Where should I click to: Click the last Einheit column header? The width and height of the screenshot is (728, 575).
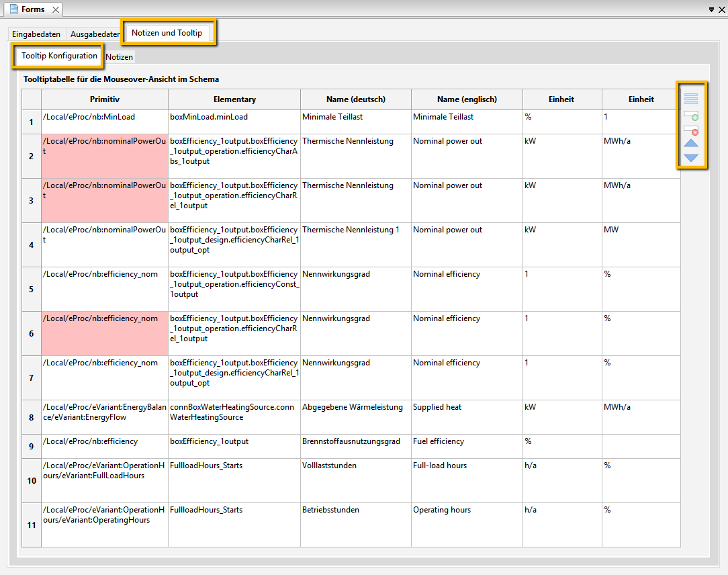pyautogui.click(x=641, y=99)
